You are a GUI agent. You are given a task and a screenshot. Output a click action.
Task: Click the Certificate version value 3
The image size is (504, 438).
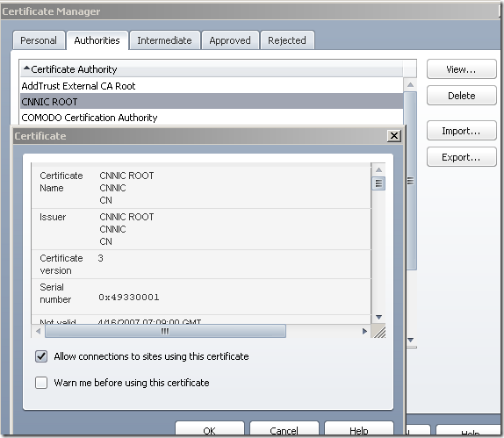click(101, 258)
